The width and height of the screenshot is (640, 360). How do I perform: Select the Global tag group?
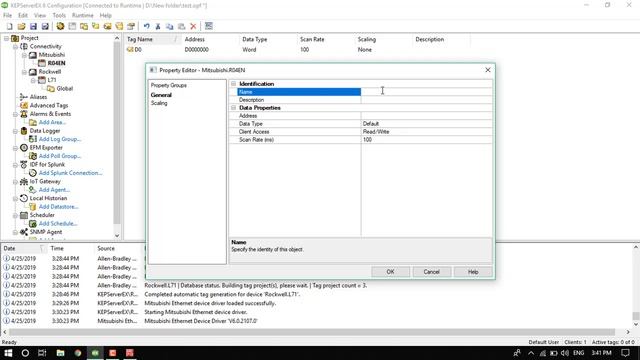coord(64,89)
